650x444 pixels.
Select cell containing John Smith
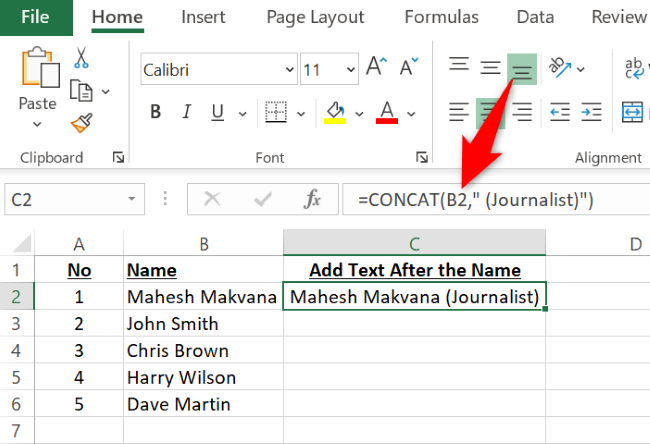tap(204, 323)
